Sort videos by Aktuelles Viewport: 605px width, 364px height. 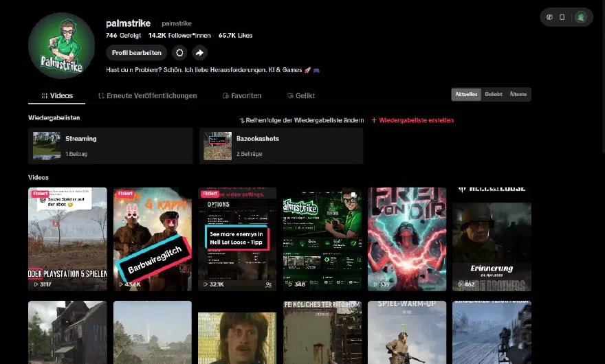pyautogui.click(x=466, y=95)
